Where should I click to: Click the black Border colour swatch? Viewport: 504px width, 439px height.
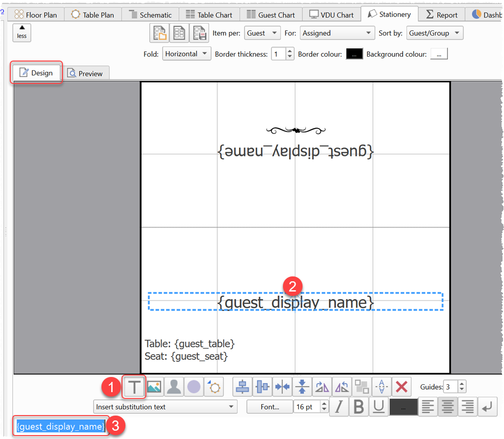[354, 54]
